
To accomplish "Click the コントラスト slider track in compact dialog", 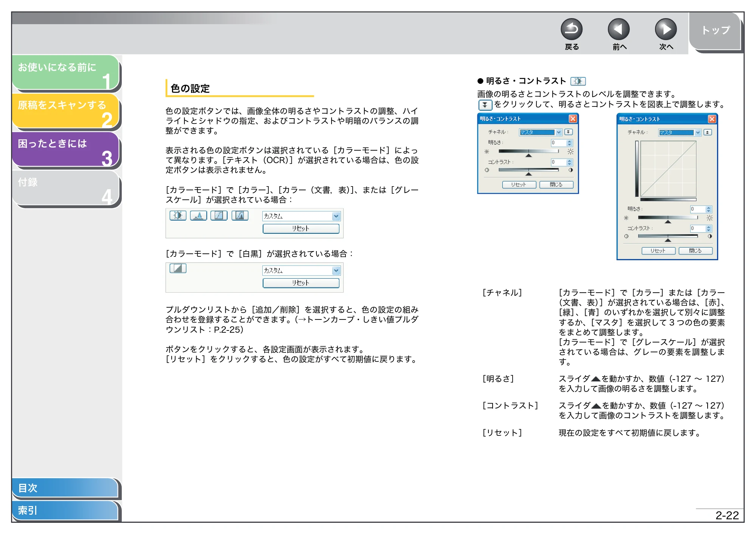I will [x=528, y=170].
